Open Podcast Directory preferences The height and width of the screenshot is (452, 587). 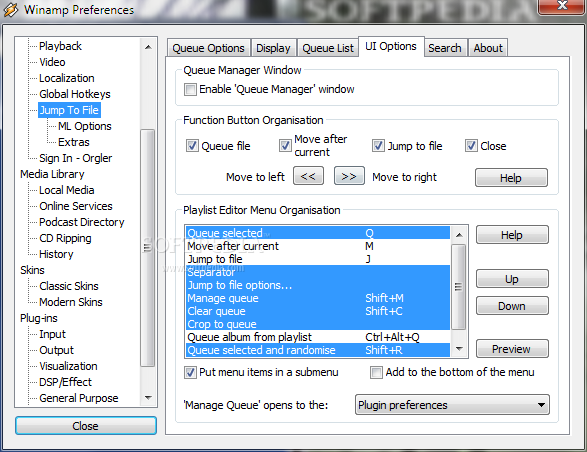[x=82, y=222]
